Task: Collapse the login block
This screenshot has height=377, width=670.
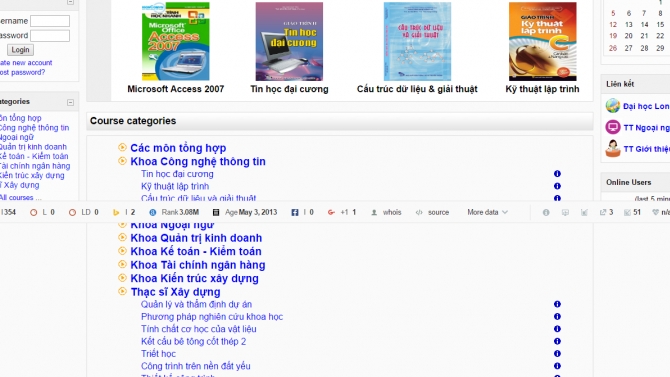Action: 71,2
